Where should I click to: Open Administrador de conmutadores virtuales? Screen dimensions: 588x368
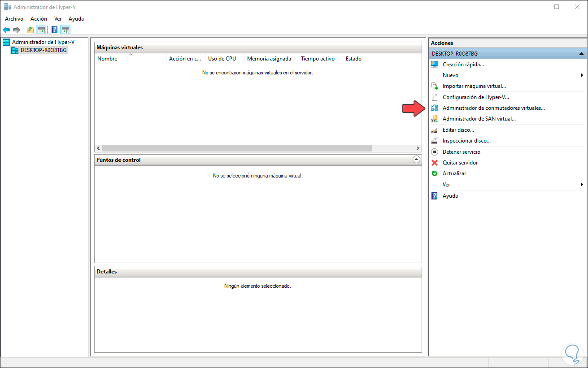(x=493, y=108)
